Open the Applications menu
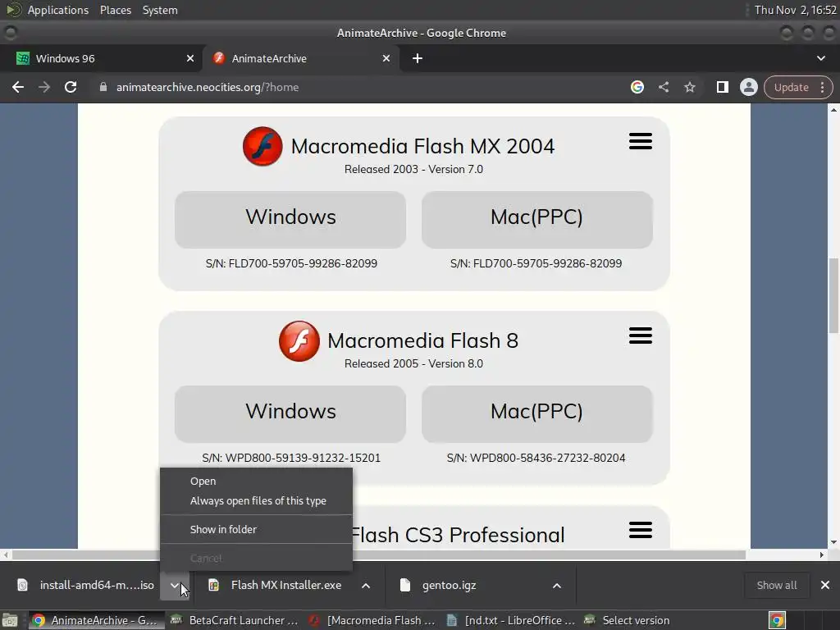Screen dimensions: 840x630 coord(58,10)
